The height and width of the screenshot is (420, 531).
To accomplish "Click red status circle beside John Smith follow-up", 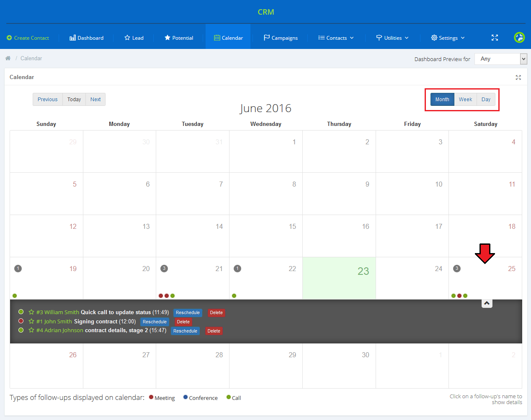I will point(21,321).
